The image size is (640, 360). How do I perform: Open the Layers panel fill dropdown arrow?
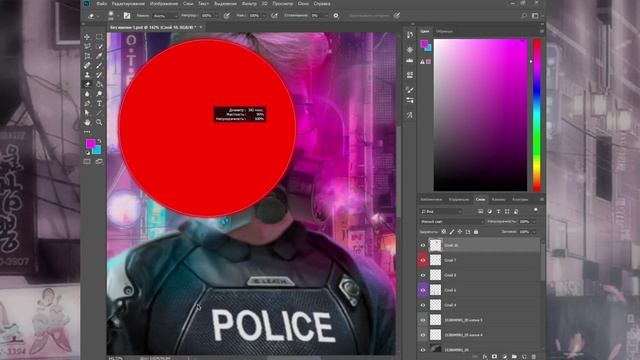(x=534, y=232)
